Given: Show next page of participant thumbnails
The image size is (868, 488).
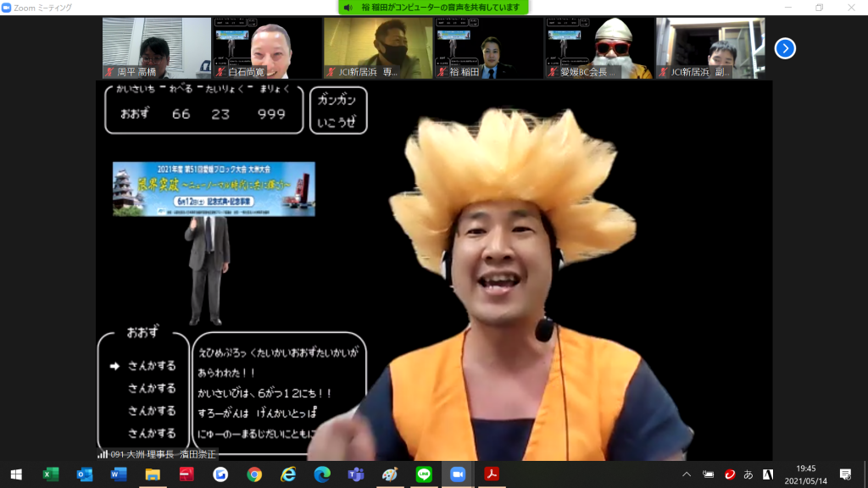Looking at the screenshot, I should click(x=785, y=48).
